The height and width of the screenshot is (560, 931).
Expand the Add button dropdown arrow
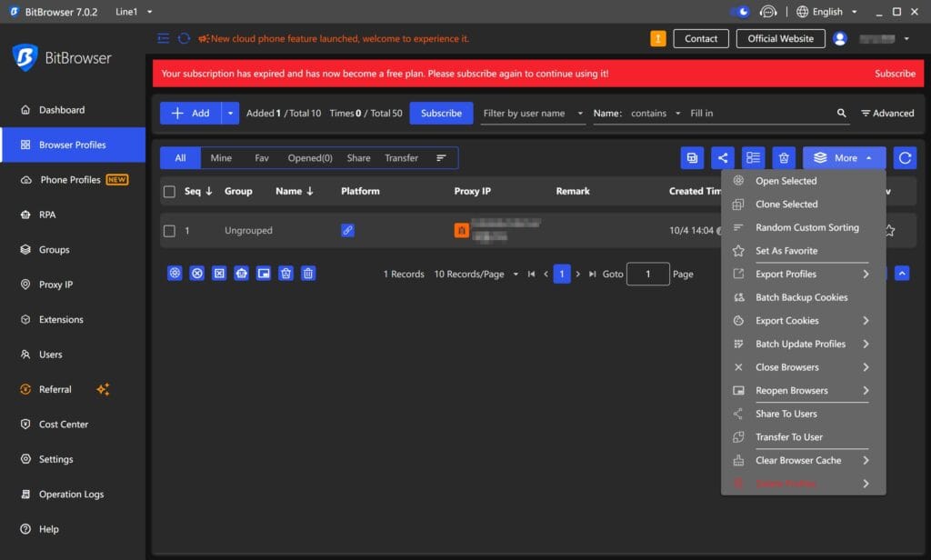[x=230, y=113]
